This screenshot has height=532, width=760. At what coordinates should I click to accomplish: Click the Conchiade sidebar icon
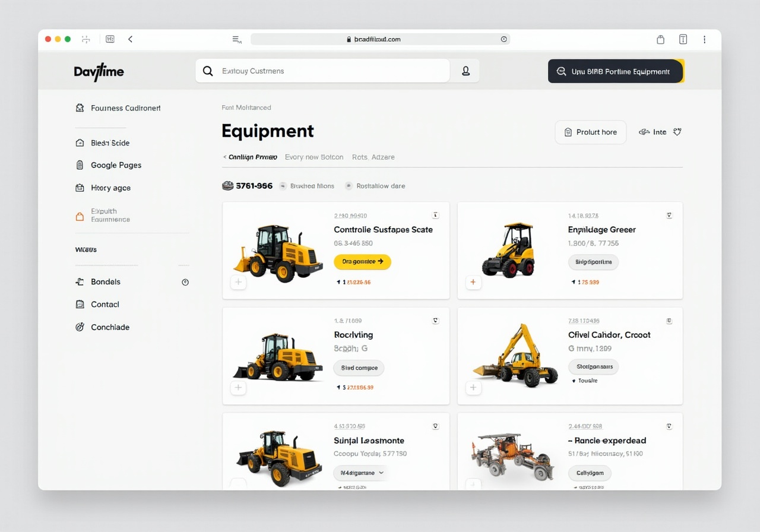coord(80,327)
